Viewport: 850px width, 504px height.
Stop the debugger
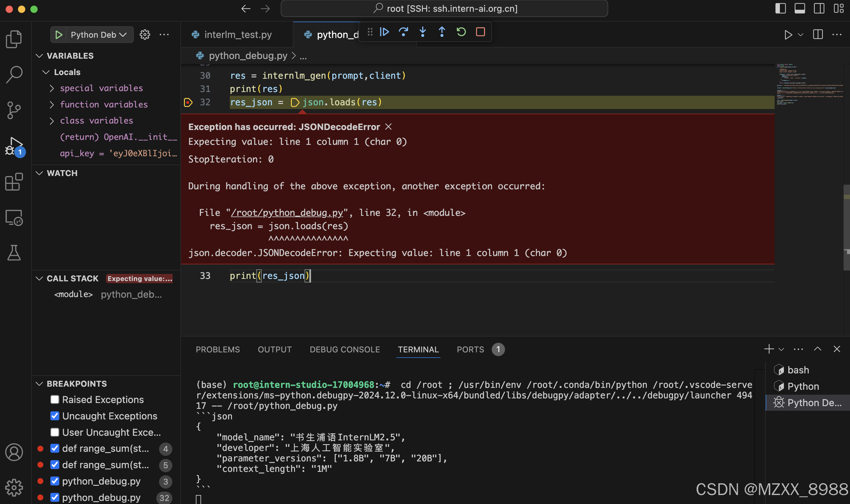click(x=480, y=31)
